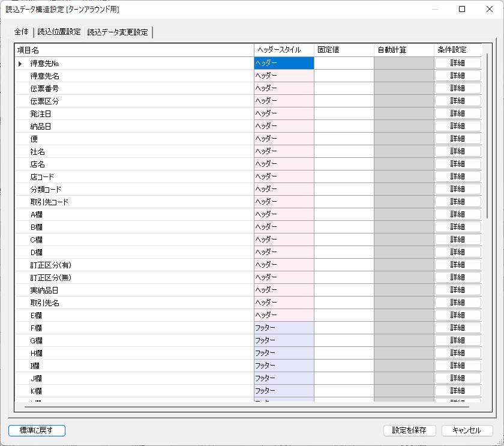
Task: Click 固定値 cell for 社名 row
Action: [343, 151]
